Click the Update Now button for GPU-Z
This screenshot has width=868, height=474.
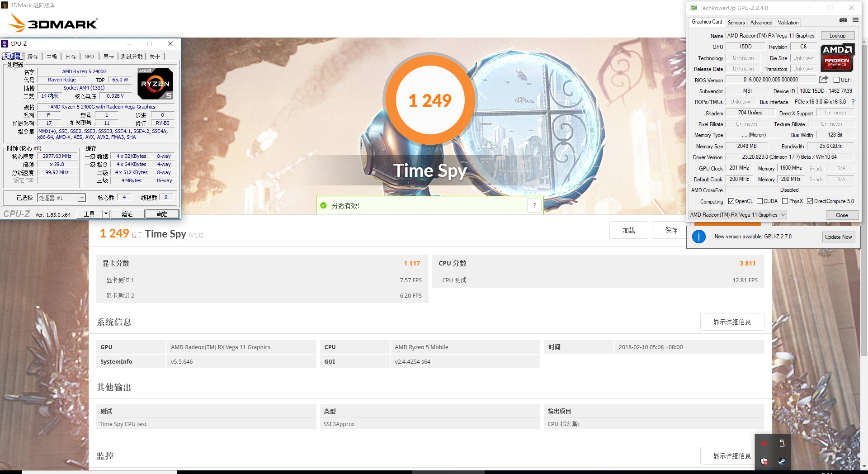point(839,237)
